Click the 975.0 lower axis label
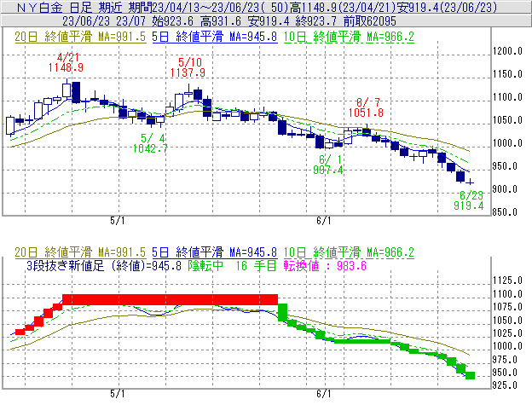532x405 pixels. (x=505, y=359)
